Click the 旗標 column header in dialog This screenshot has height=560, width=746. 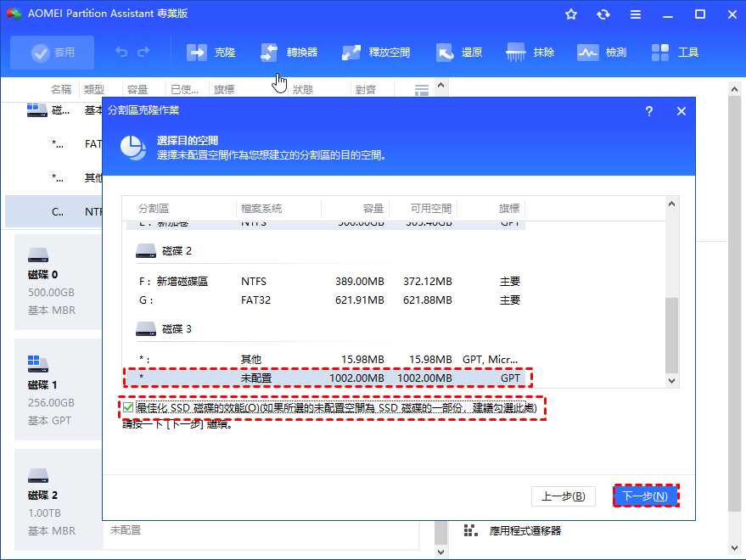point(509,209)
